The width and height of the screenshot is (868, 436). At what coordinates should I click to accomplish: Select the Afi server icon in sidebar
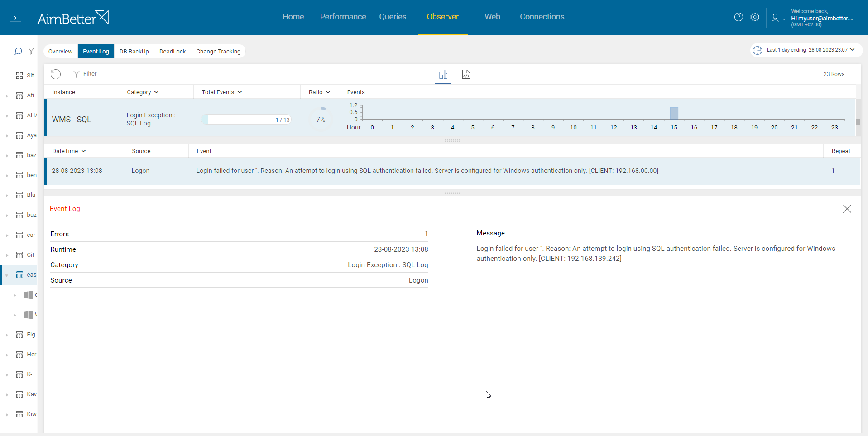pyautogui.click(x=19, y=96)
